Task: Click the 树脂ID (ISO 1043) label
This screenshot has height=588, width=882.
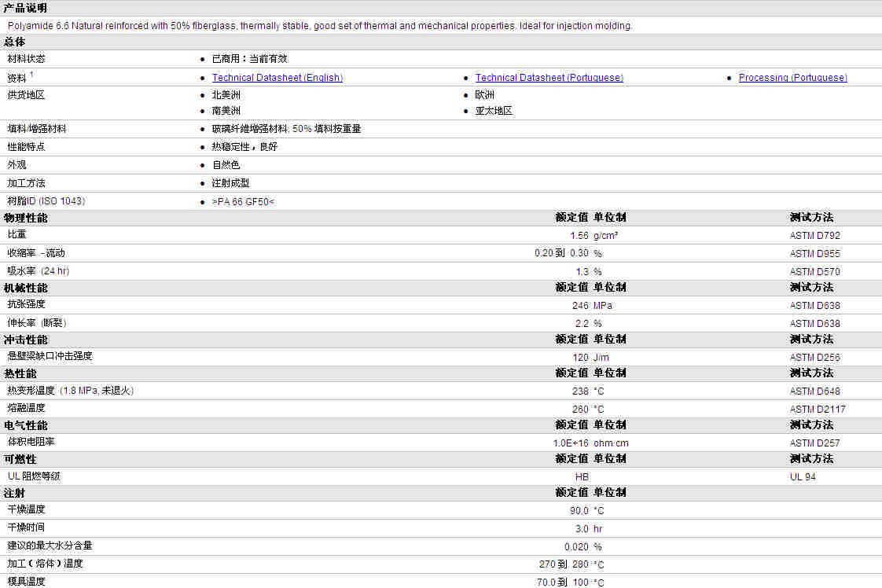Action: pyautogui.click(x=46, y=201)
